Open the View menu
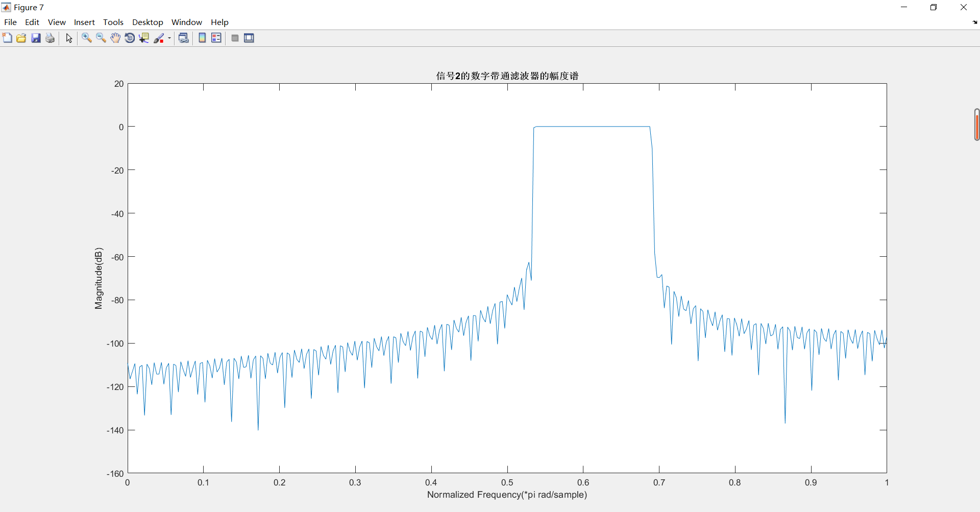980x512 pixels. (57, 22)
